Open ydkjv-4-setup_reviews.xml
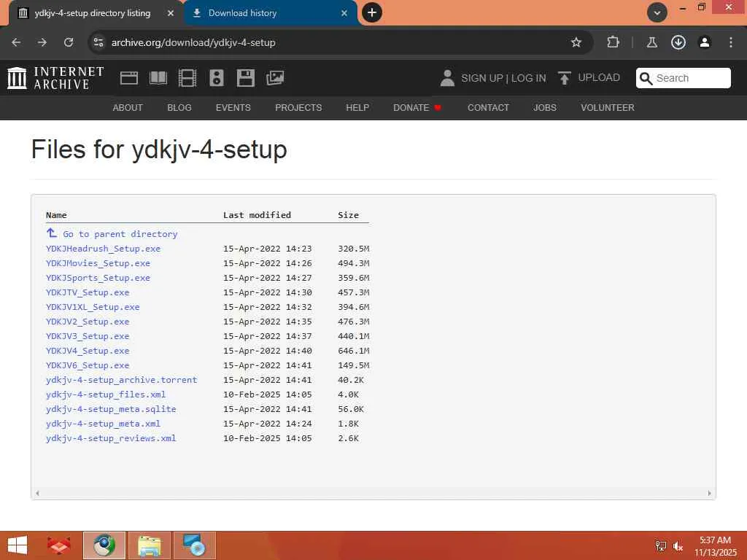 coord(111,438)
